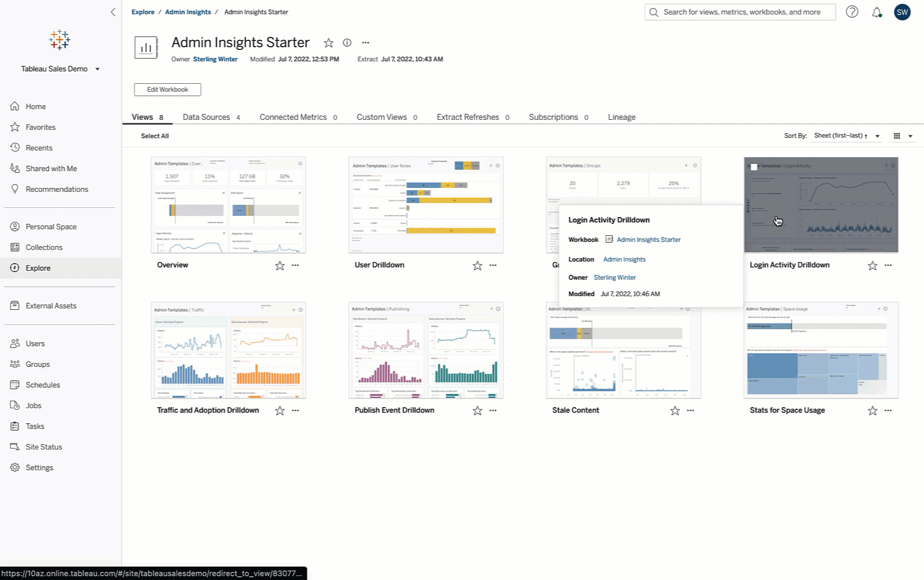Click the workbook chart icon

[x=146, y=48]
